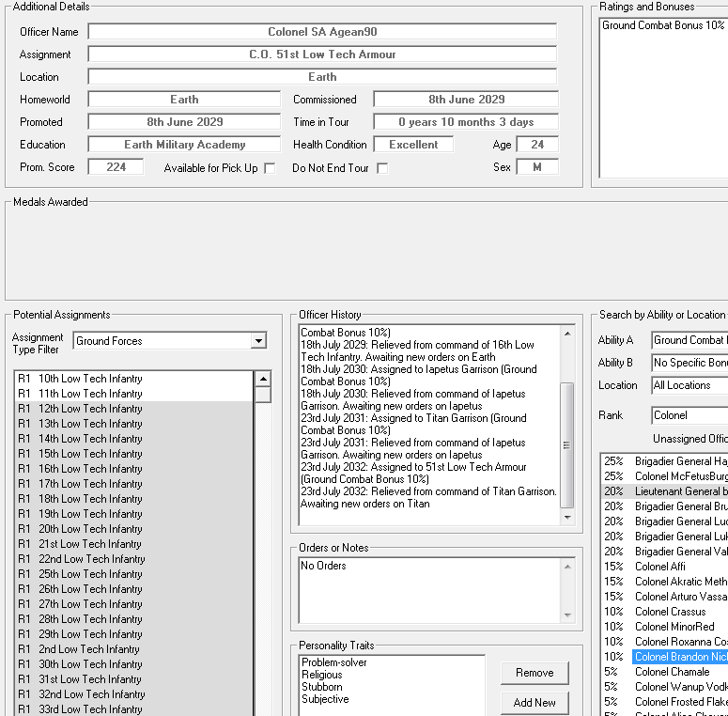Click the Education field showing Earth Military Academy
Screen dimensions: 728x716
[184, 145]
